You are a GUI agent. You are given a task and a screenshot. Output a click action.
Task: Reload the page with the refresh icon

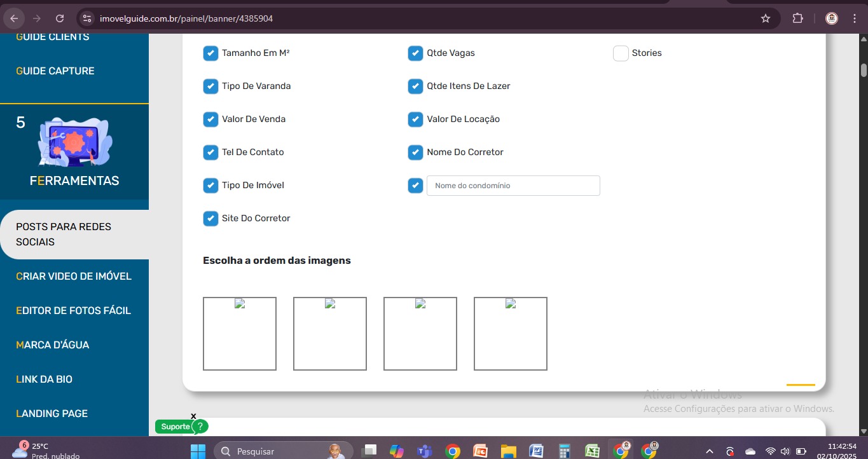pos(60,18)
